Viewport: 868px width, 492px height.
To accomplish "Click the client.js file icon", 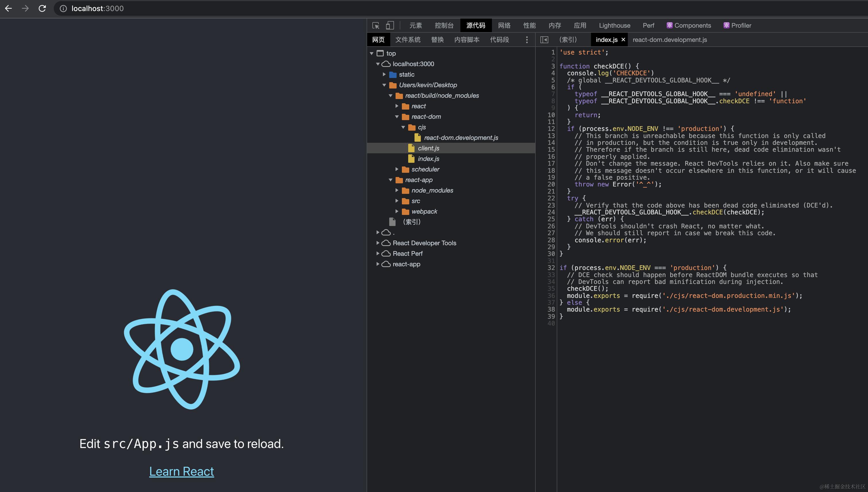I will coord(411,148).
